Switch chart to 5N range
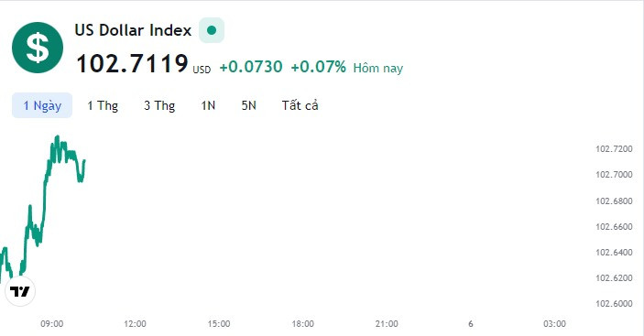644x336 pixels. pos(248,105)
